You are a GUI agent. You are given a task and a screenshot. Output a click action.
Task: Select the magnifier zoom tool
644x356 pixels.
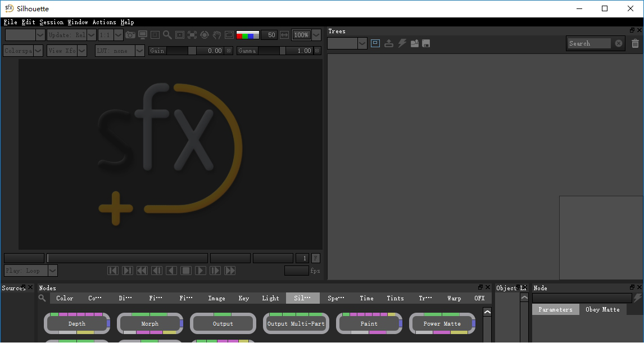click(167, 35)
